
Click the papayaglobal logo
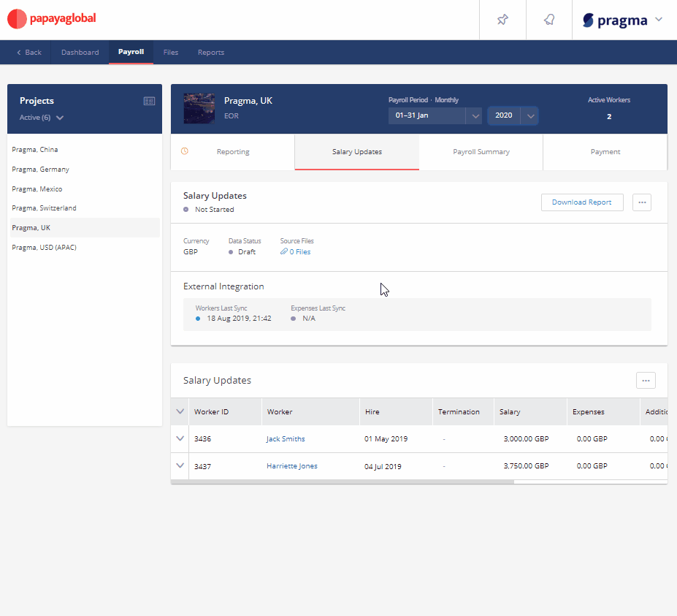pos(51,19)
